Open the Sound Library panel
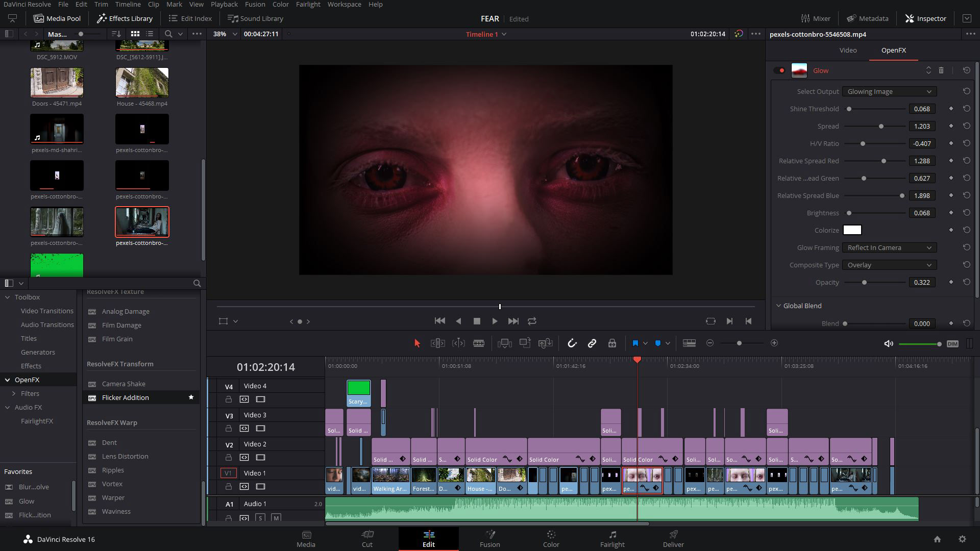980x551 pixels. point(255,18)
